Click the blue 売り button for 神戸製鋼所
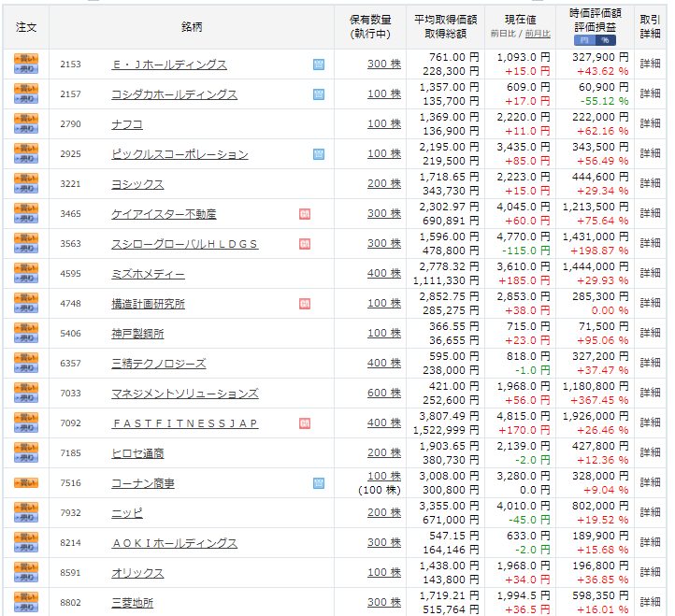 pyautogui.click(x=26, y=338)
